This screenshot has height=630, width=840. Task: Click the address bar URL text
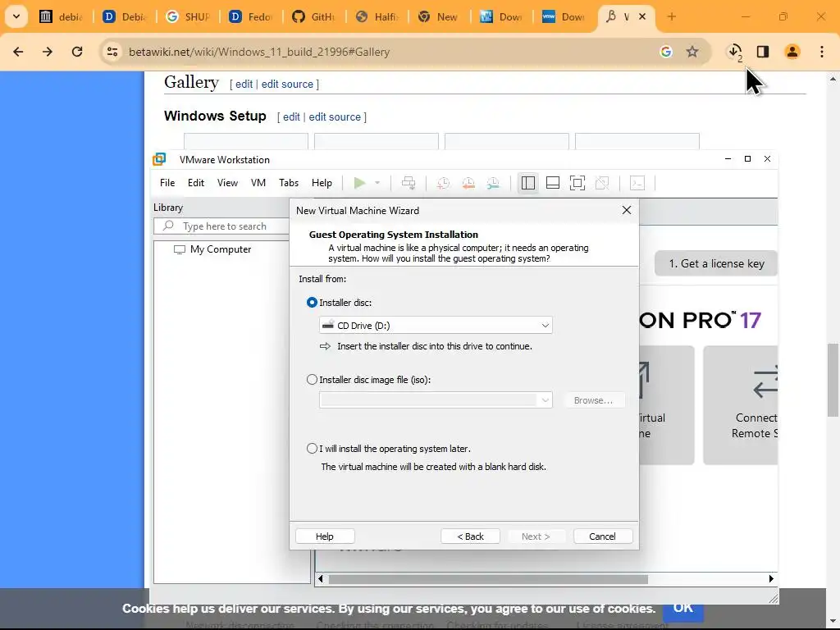(x=259, y=52)
